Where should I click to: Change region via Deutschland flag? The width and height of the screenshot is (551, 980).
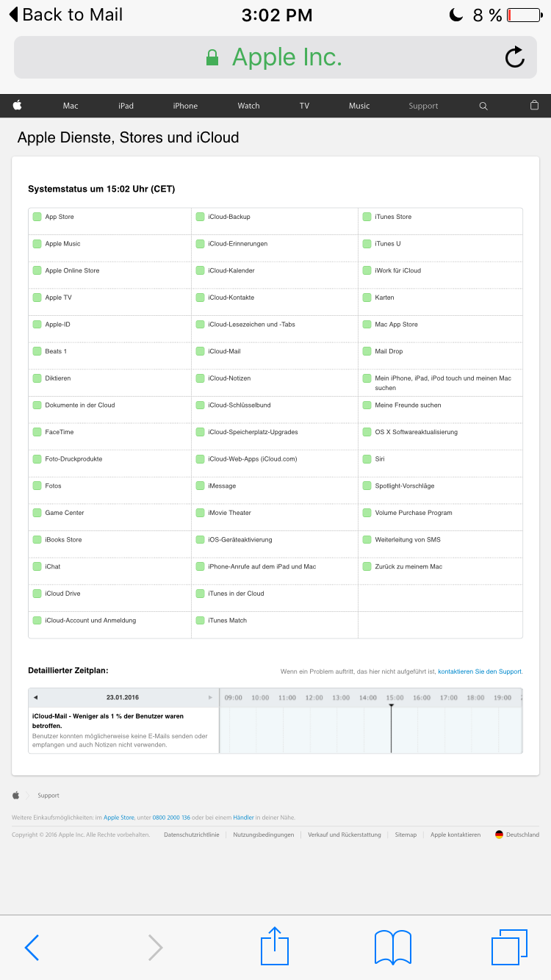[517, 835]
